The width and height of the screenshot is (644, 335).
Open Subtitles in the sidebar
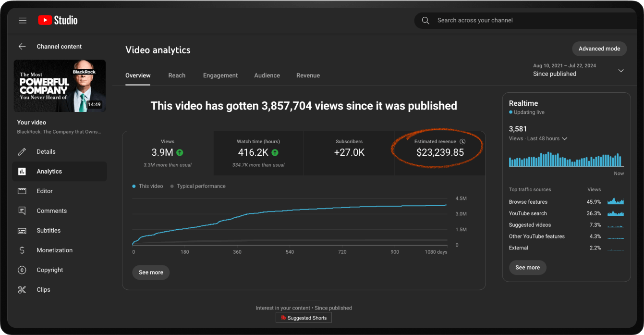(x=60, y=231)
